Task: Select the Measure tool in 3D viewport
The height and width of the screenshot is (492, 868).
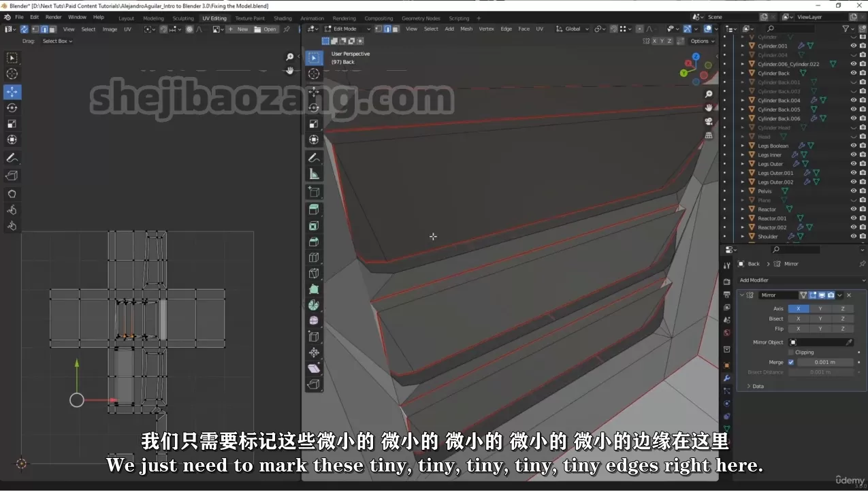Action: click(314, 174)
